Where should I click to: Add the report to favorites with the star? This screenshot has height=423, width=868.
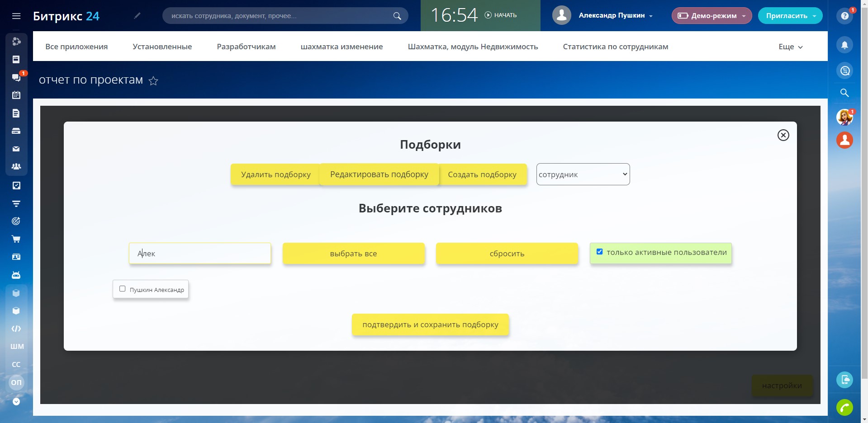153,81
